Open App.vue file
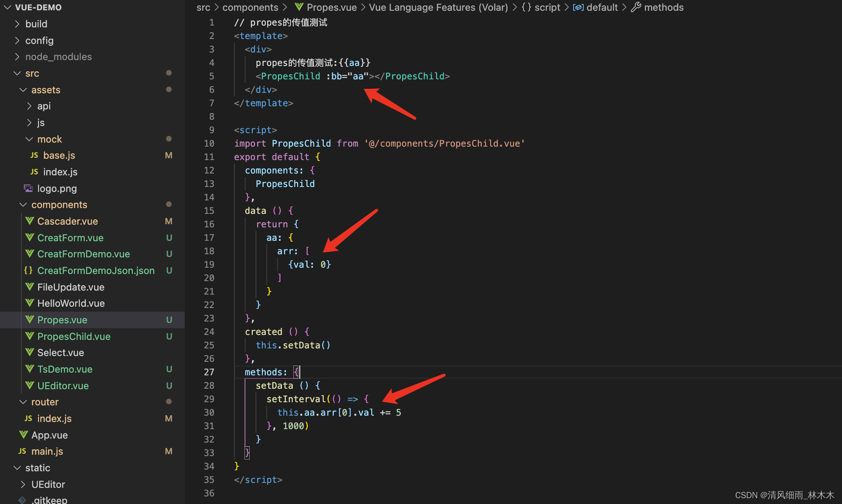Image resolution: width=842 pixels, height=504 pixels. pos(49,435)
